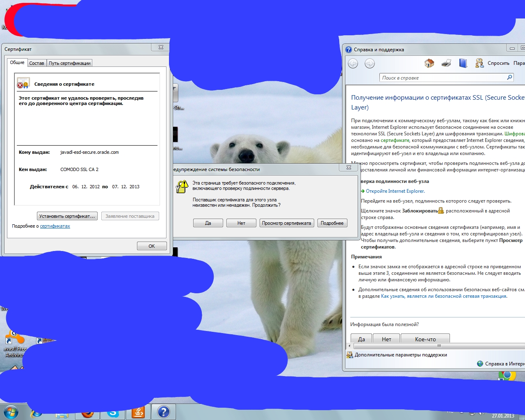The width and height of the screenshot is (525, 420).
Task: Click the Откройте Internet Explorer link
Action: click(x=395, y=191)
